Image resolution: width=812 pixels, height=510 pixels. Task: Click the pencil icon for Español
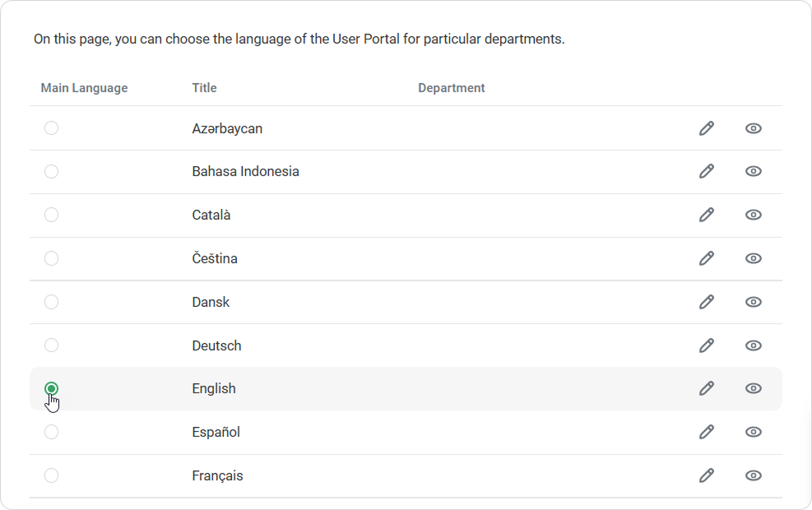[x=706, y=432]
